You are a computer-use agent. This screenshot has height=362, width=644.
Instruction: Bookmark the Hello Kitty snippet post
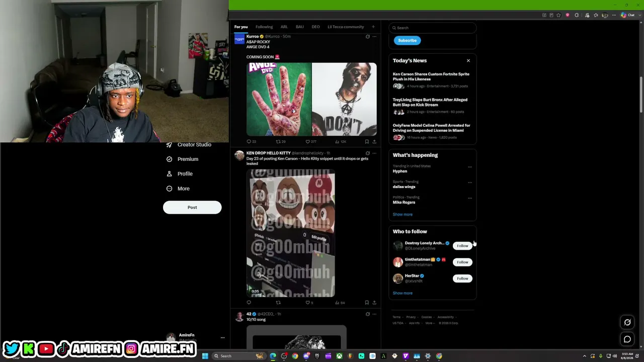pyautogui.click(x=367, y=303)
